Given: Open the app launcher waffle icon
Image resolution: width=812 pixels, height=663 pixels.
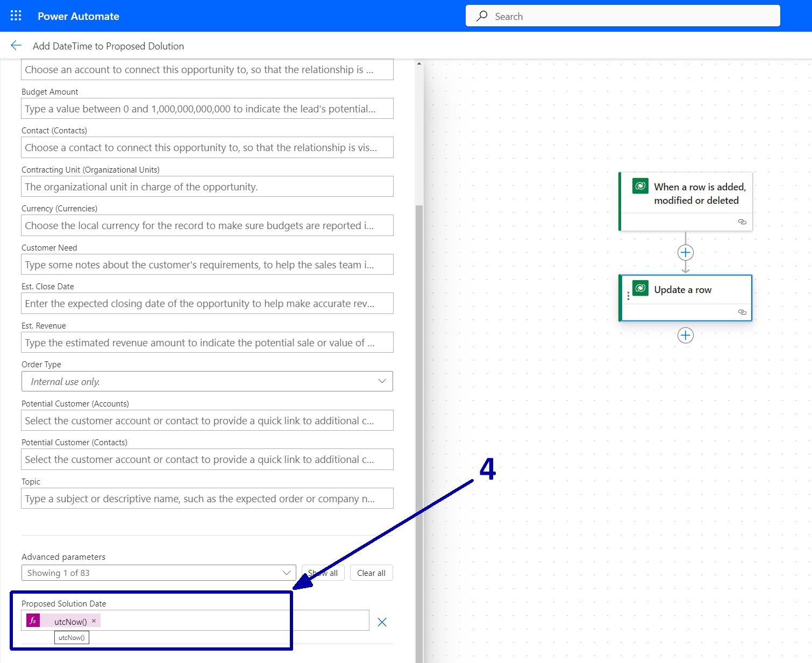Looking at the screenshot, I should coord(16,16).
